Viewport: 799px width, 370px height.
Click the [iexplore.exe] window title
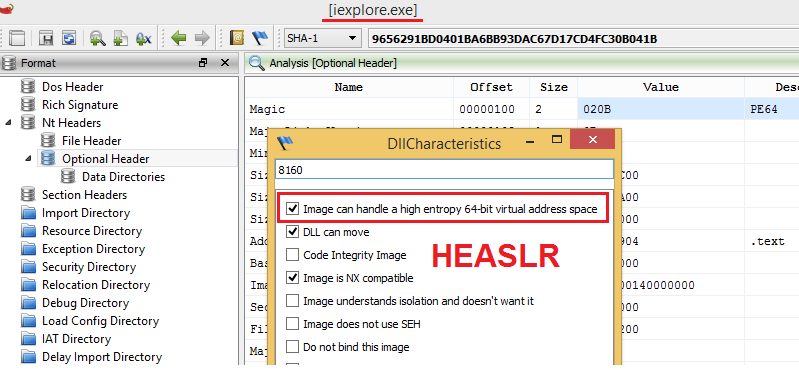click(373, 10)
